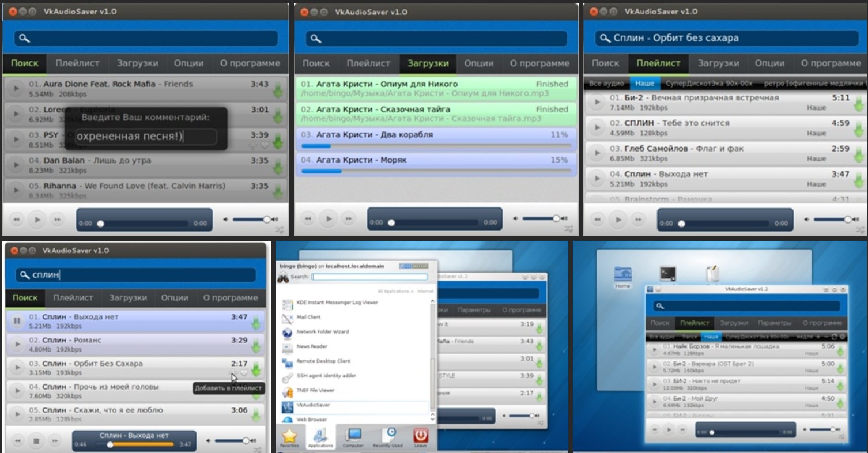The width and height of the screenshot is (868, 453).
Task: Open Опции tab in Агата Кристи downloads window
Action: click(479, 63)
